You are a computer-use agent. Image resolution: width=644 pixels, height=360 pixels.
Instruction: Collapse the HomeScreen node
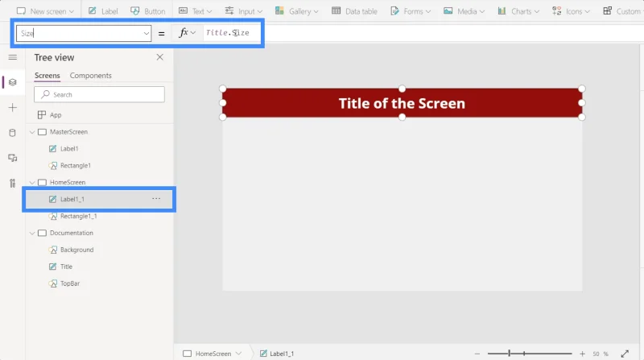pyautogui.click(x=32, y=183)
